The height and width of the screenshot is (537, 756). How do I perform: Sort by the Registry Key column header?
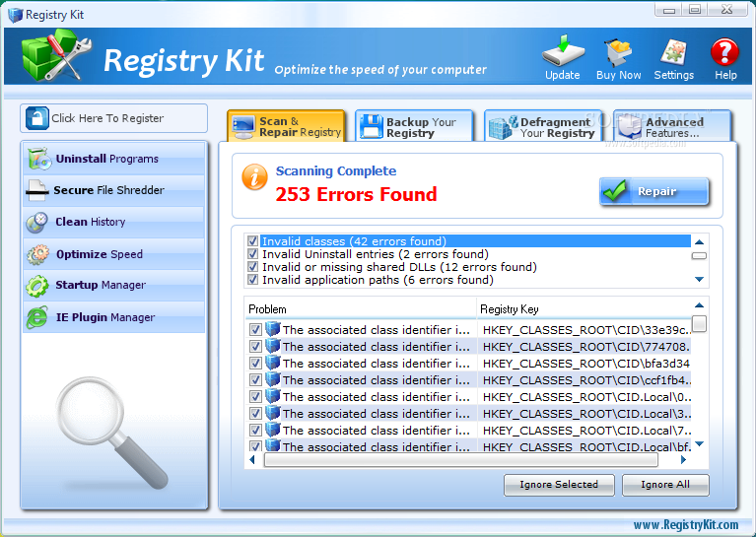pos(584,309)
